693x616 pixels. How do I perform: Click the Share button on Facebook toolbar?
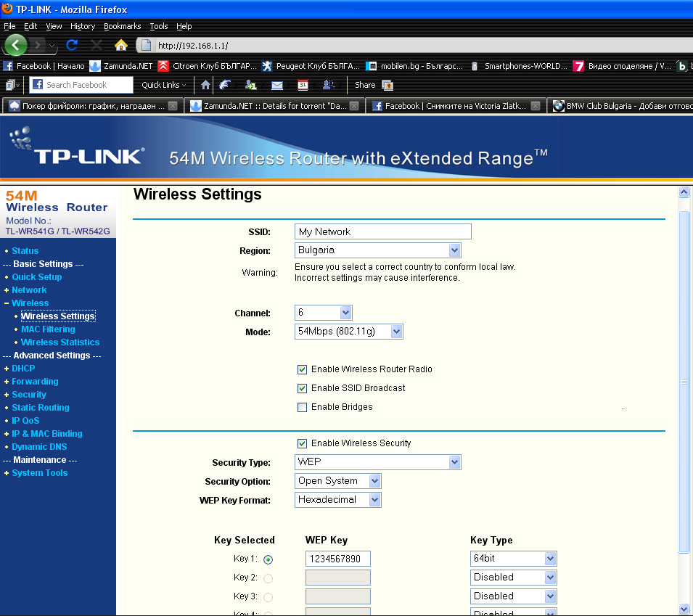point(365,85)
